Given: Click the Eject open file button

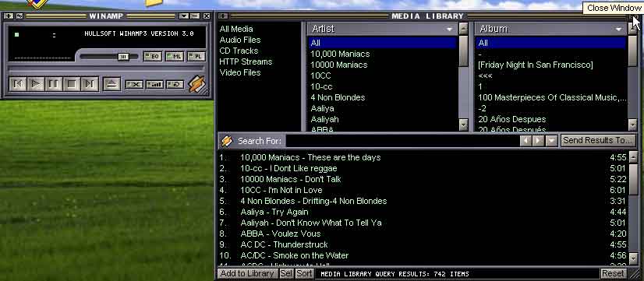Looking at the screenshot, I should click(111, 84).
